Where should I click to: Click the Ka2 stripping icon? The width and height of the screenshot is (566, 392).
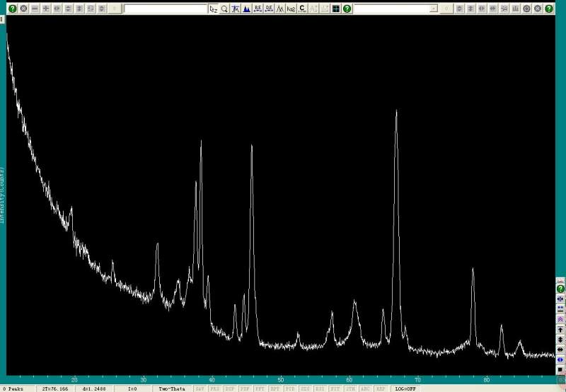[291, 9]
